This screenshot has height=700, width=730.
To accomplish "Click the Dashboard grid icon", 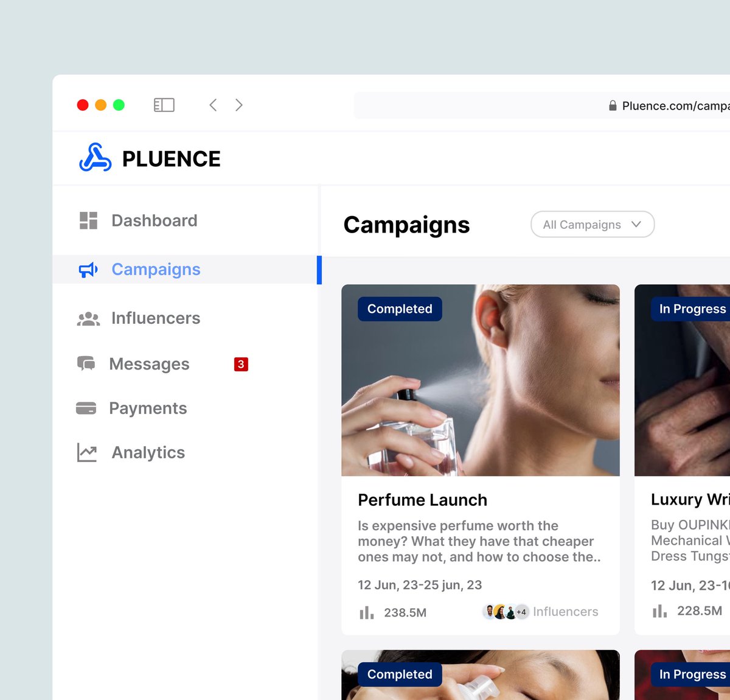I will tap(88, 220).
